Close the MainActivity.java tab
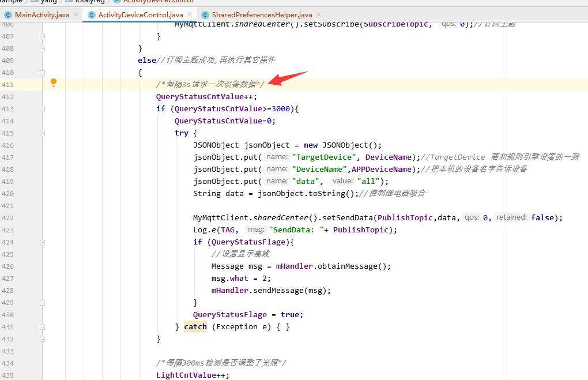The height and width of the screenshot is (380, 588). tap(75, 14)
